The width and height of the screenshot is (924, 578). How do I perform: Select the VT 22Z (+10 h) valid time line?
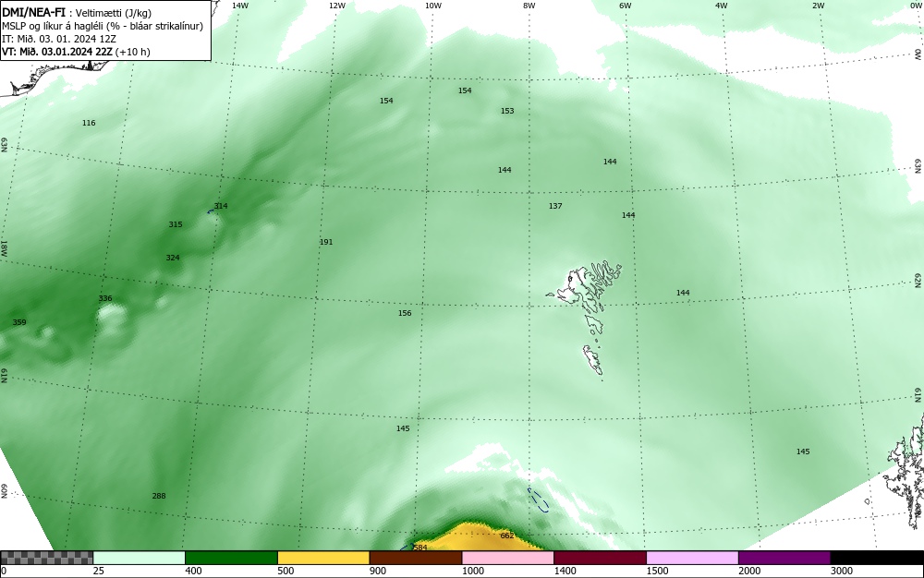click(76, 52)
